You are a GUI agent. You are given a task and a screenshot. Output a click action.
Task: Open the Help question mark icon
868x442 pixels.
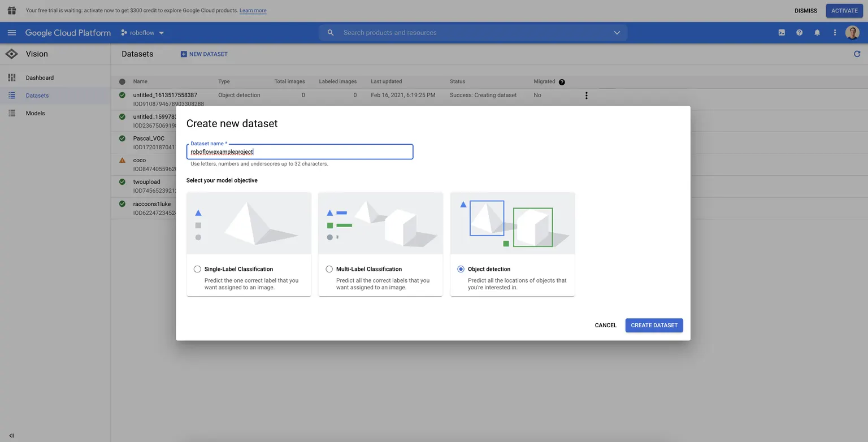tap(799, 33)
